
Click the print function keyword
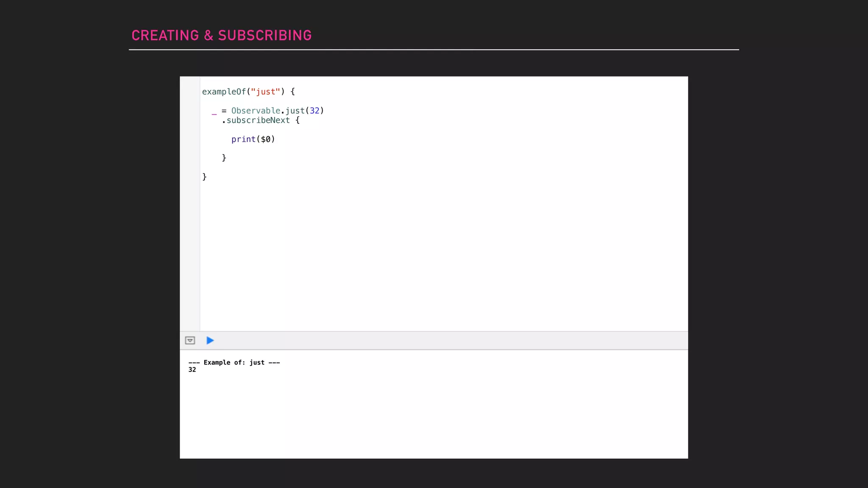(x=243, y=139)
